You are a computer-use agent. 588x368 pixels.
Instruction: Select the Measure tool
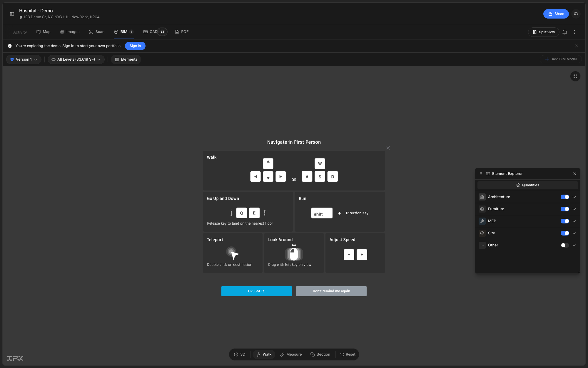click(291, 354)
